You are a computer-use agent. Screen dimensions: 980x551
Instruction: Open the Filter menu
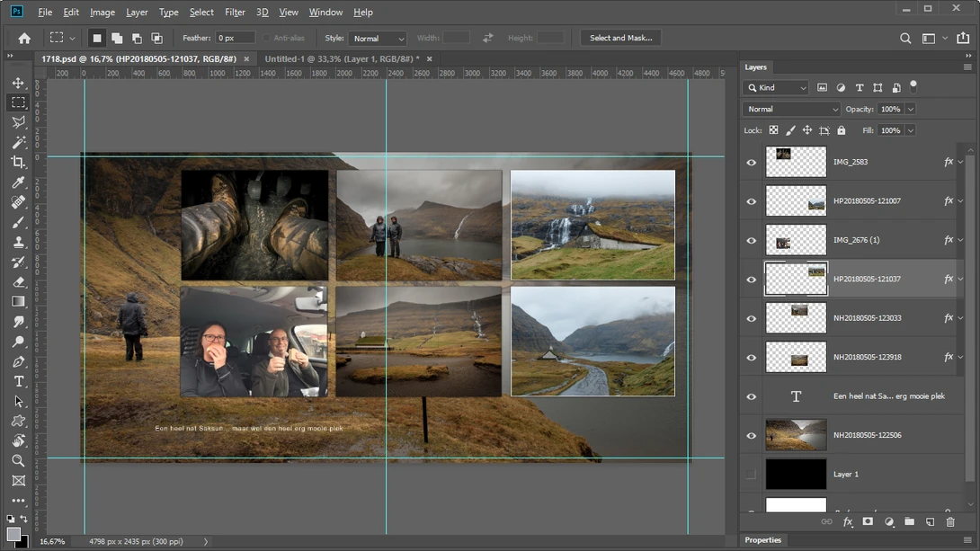pyautogui.click(x=235, y=12)
